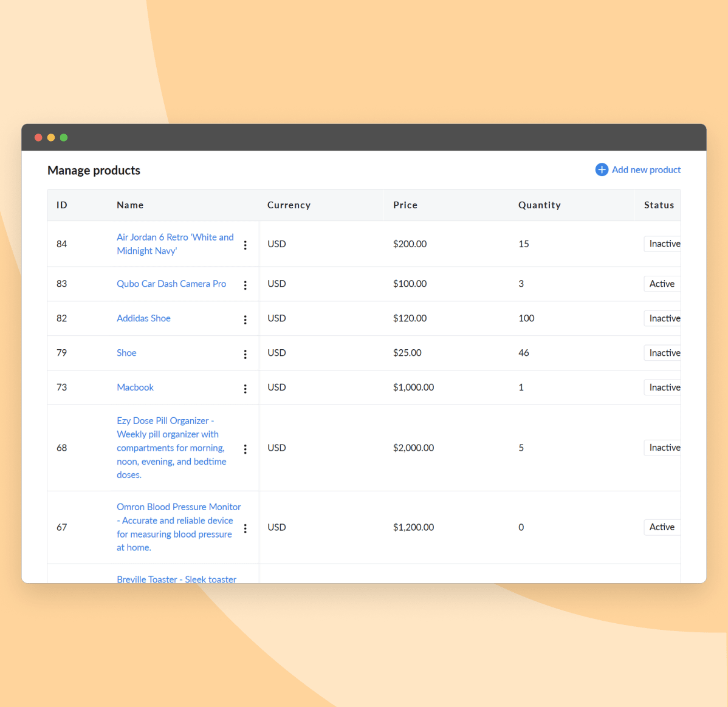728x707 pixels.
Task: Minimize the window with the yellow button
Action: click(x=51, y=137)
